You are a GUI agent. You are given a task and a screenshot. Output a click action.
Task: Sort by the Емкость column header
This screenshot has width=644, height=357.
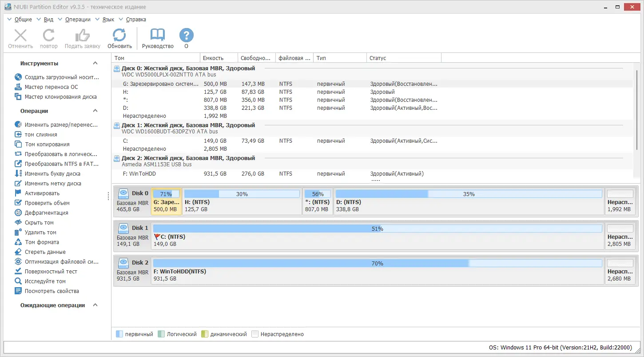(x=219, y=58)
